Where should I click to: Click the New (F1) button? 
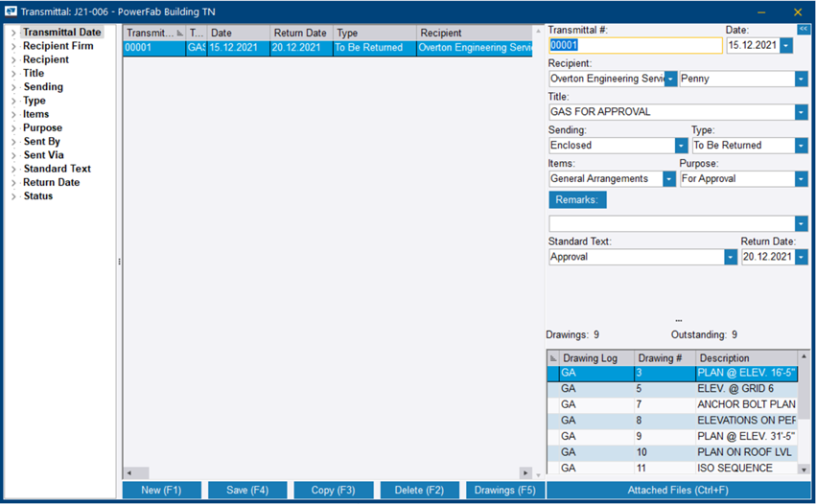(x=162, y=491)
